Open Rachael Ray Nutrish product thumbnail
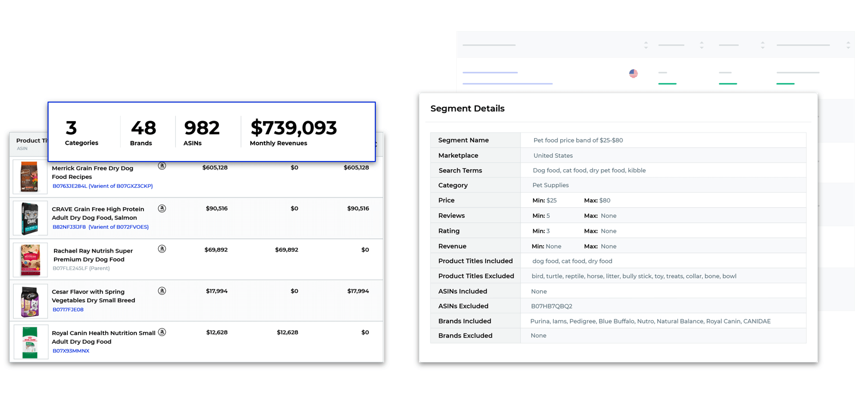 point(30,260)
